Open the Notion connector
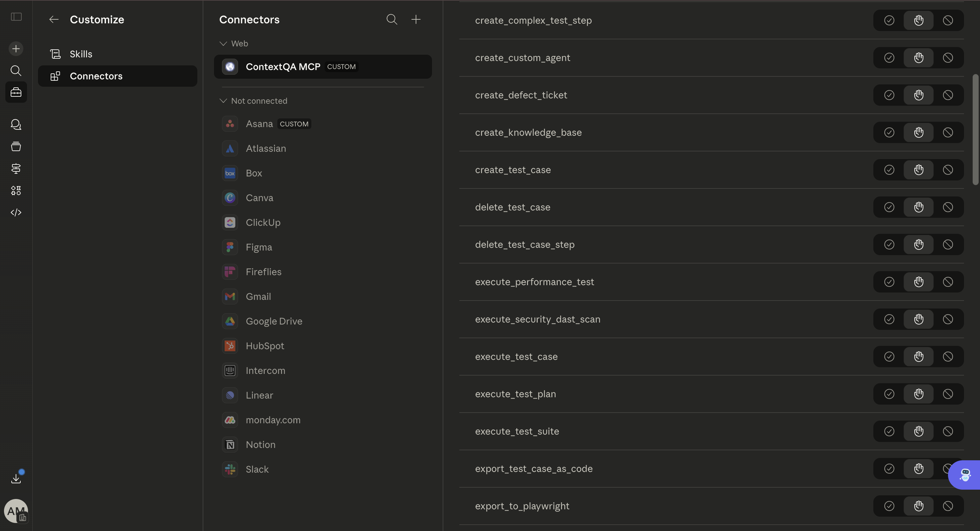980x531 pixels. click(x=260, y=445)
